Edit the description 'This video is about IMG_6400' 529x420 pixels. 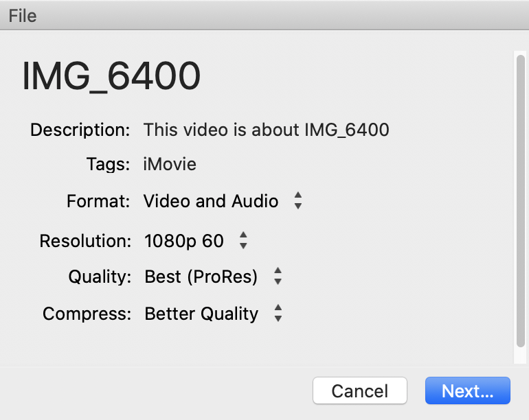[266, 129]
